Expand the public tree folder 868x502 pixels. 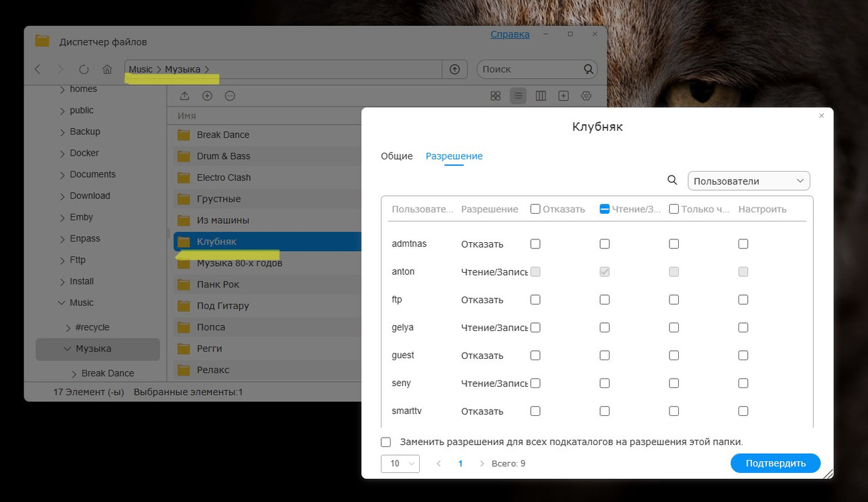pyautogui.click(x=62, y=111)
